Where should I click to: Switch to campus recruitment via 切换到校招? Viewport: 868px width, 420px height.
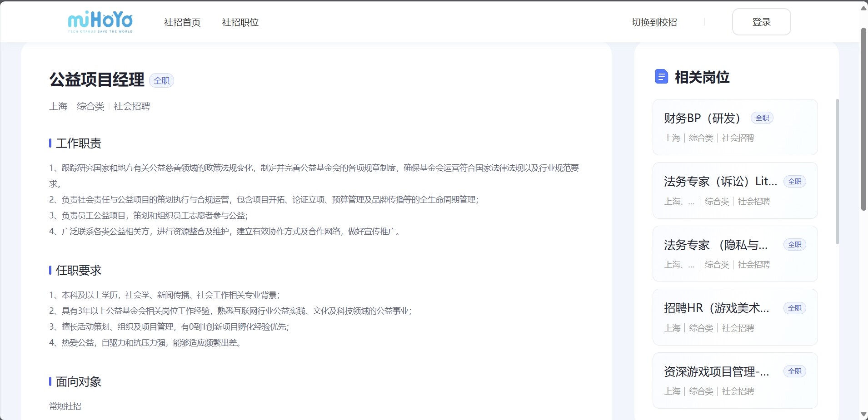[654, 22]
